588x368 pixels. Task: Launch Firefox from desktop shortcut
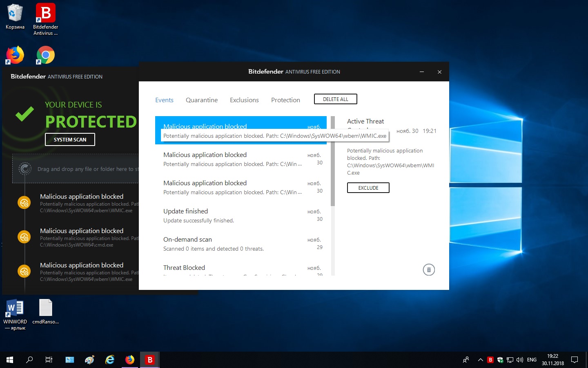(15, 55)
